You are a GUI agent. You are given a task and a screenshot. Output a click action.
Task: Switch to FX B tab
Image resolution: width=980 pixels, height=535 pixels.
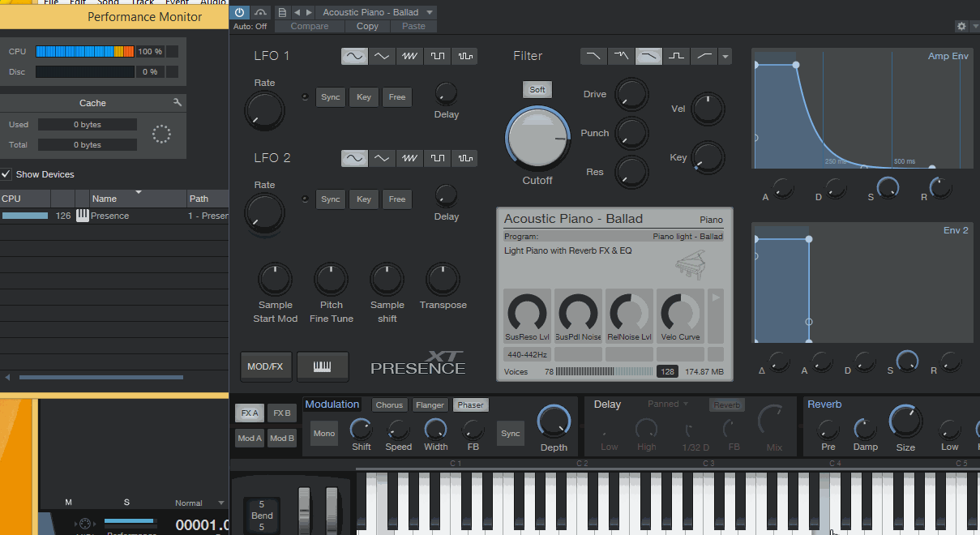(x=282, y=413)
